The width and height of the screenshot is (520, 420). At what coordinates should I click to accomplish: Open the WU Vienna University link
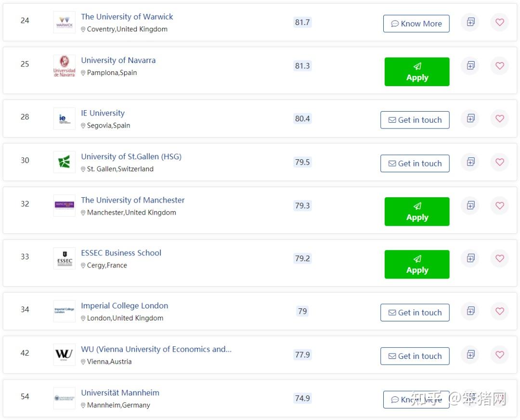pyautogui.click(x=156, y=349)
